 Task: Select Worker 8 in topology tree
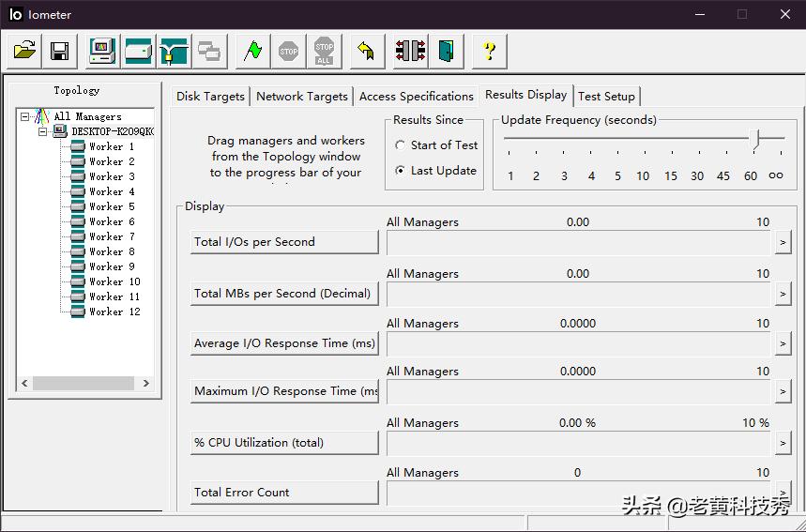click(x=112, y=251)
